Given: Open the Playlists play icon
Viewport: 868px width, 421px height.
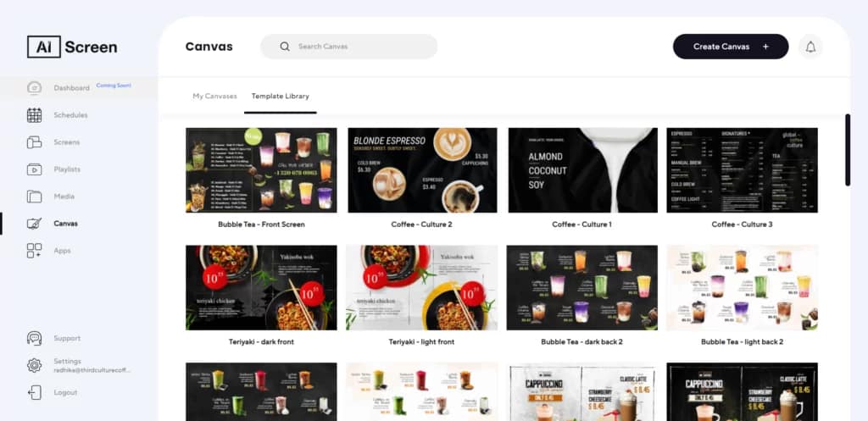Looking at the screenshot, I should point(34,169).
